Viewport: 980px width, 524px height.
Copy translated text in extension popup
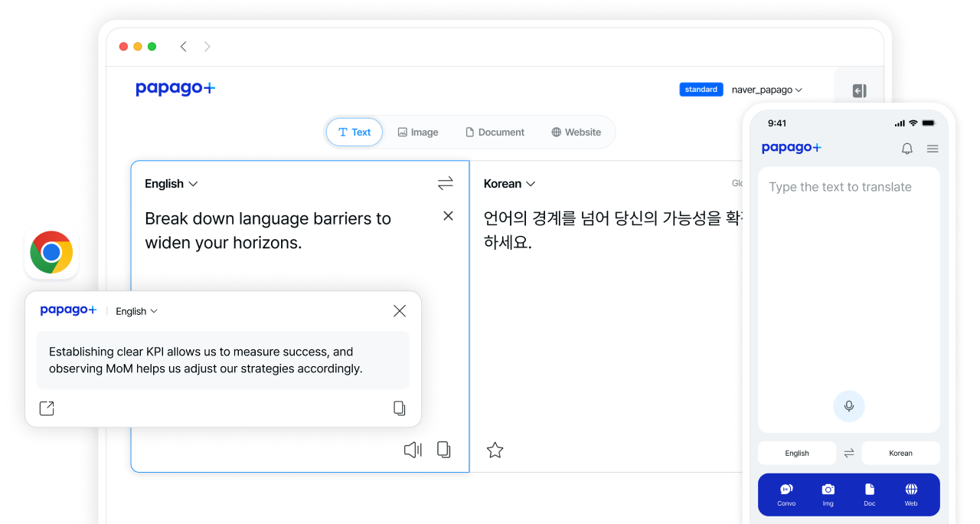click(x=400, y=408)
